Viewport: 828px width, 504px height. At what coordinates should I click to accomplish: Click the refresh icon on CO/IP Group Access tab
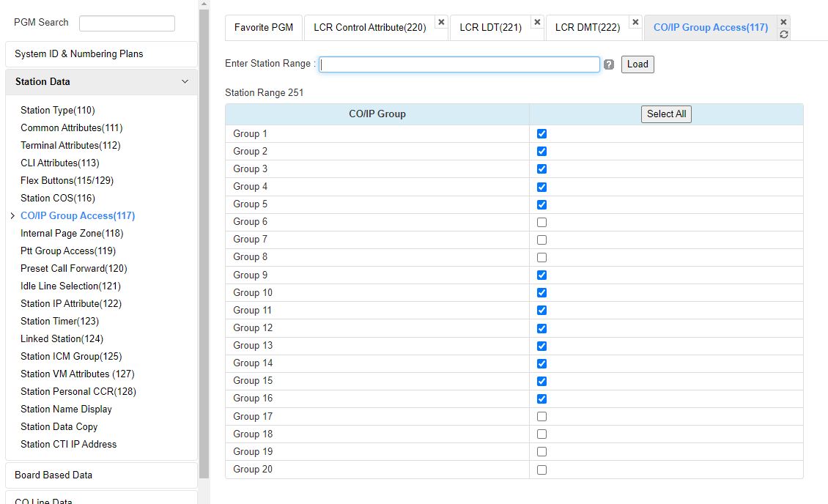click(784, 34)
